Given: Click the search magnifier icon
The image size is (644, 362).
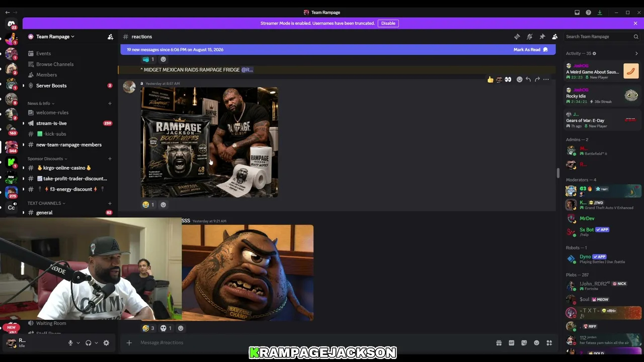Looking at the screenshot, I should click(x=636, y=37).
